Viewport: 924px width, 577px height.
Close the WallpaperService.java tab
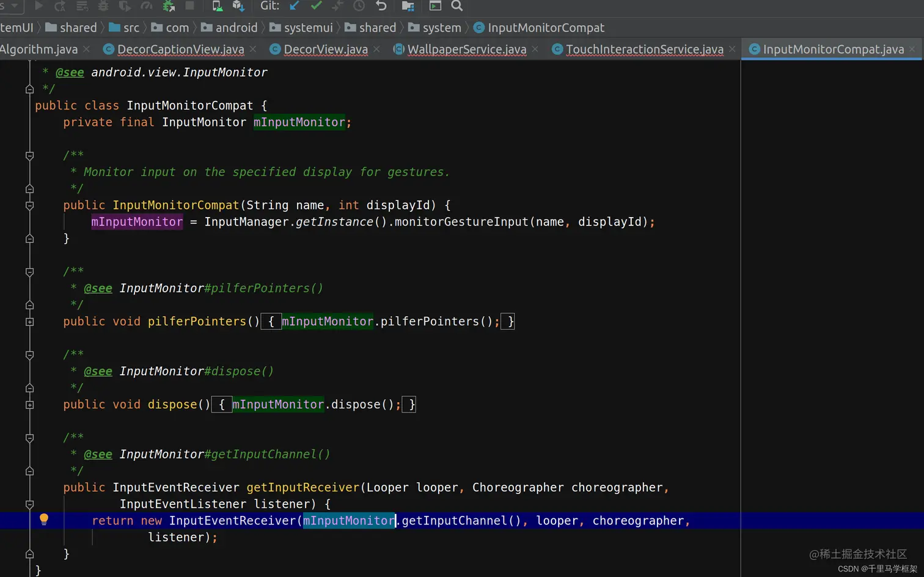click(535, 49)
